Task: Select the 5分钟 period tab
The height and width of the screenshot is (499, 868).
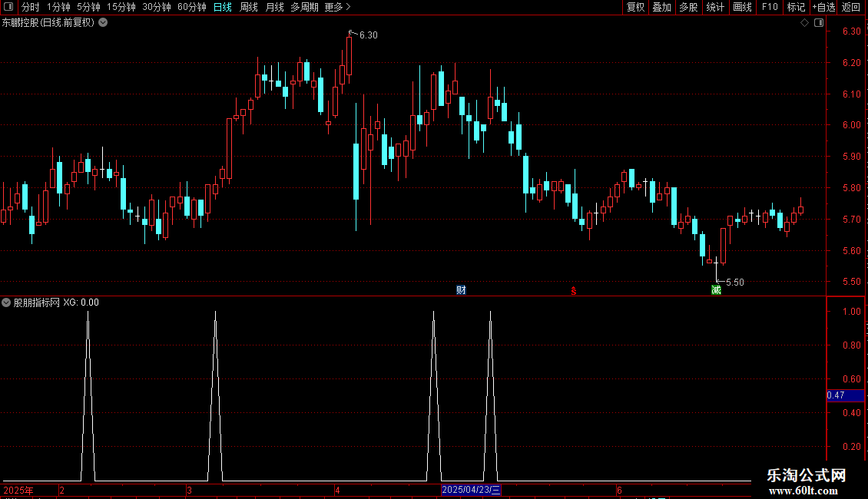Action: coord(88,7)
